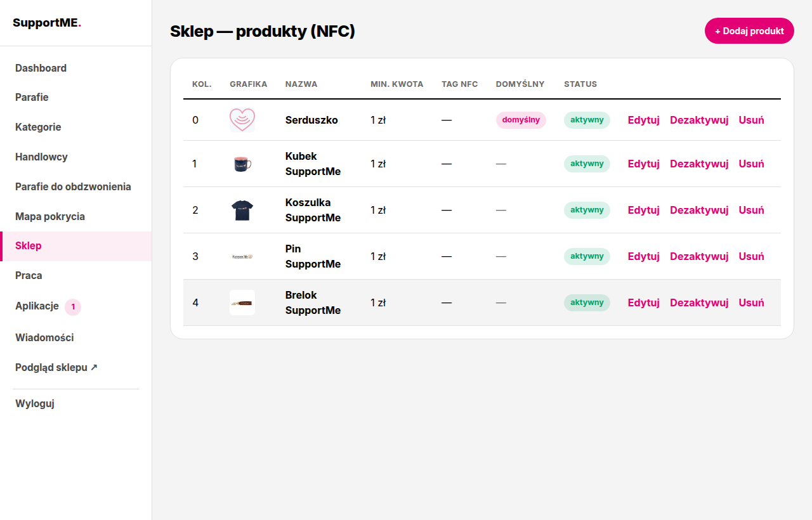Click the SupportME logo
Screen dimensions: 812x520
47,23
